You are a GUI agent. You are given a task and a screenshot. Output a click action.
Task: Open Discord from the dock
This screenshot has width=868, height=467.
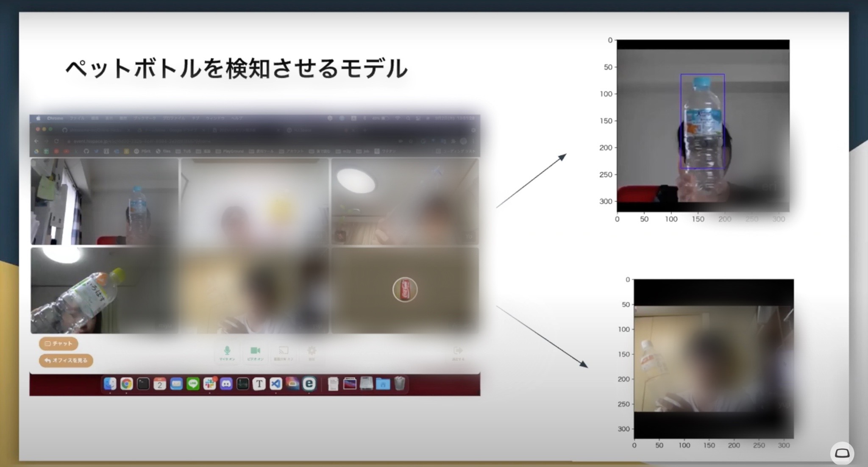226,384
